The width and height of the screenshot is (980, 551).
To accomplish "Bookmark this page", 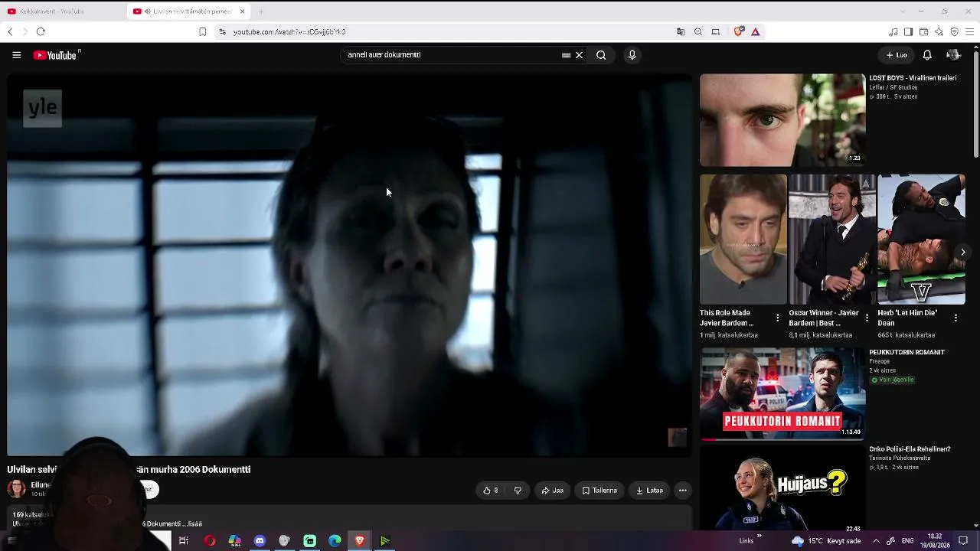I will [202, 32].
